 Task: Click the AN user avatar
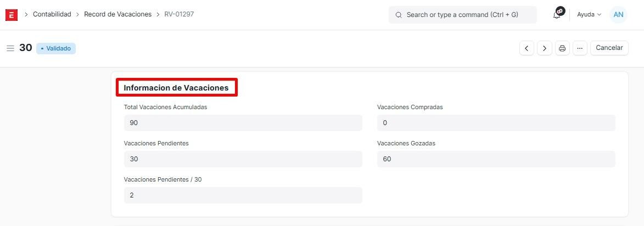tap(618, 15)
